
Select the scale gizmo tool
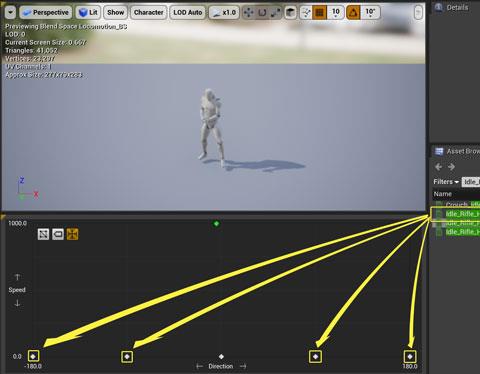276,13
